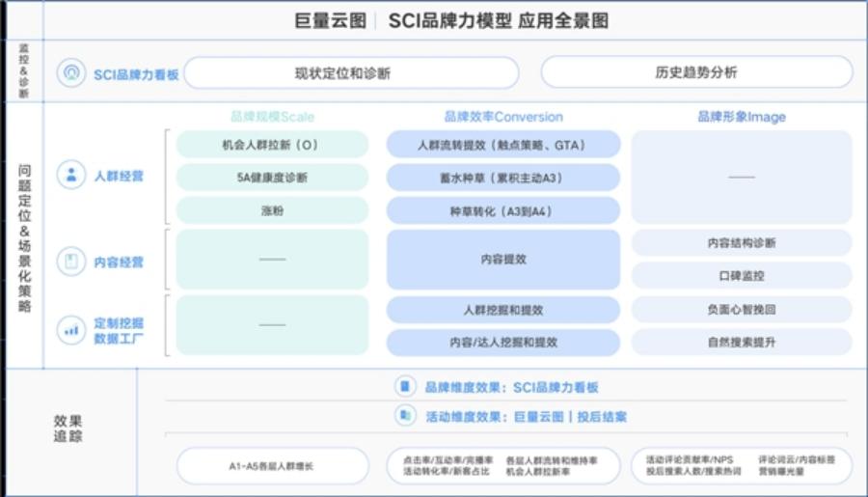Select 内容/达人挖掘和提效 box
Screen dimensions: 868x497
[x=503, y=343]
